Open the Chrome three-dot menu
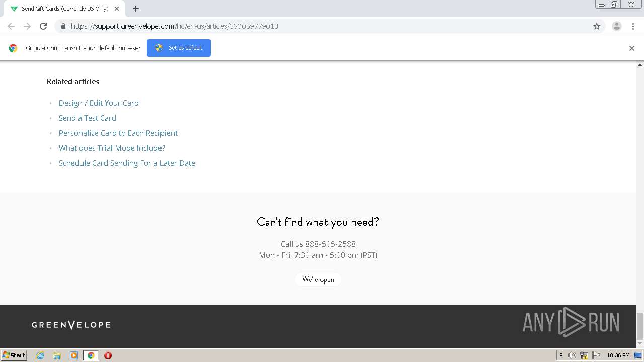This screenshot has height=362, width=644. (633, 26)
